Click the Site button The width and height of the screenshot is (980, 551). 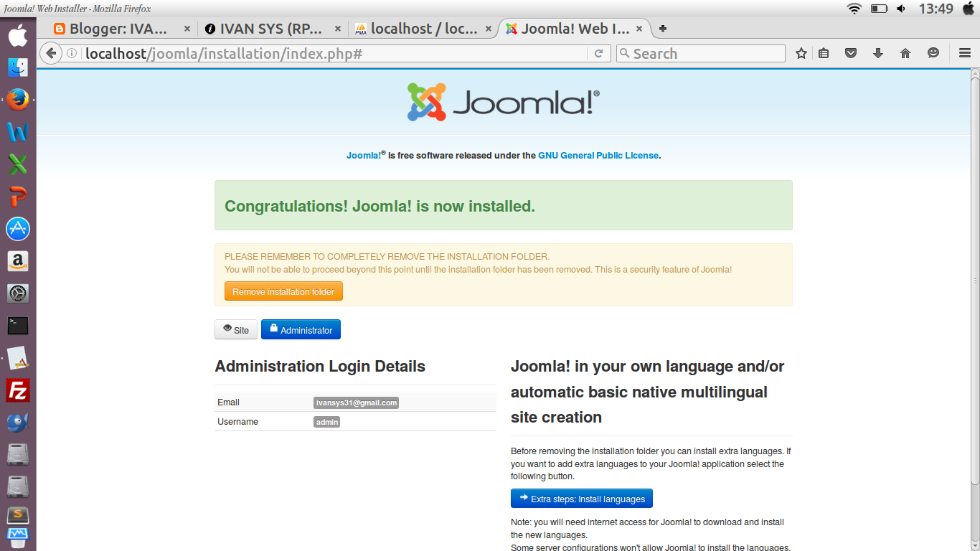click(x=236, y=330)
